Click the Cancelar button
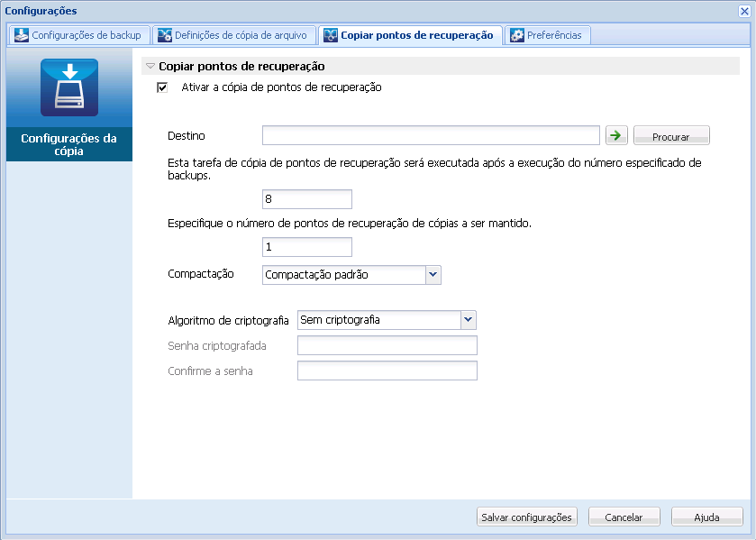Image resolution: width=756 pixels, height=540 pixels. [624, 517]
